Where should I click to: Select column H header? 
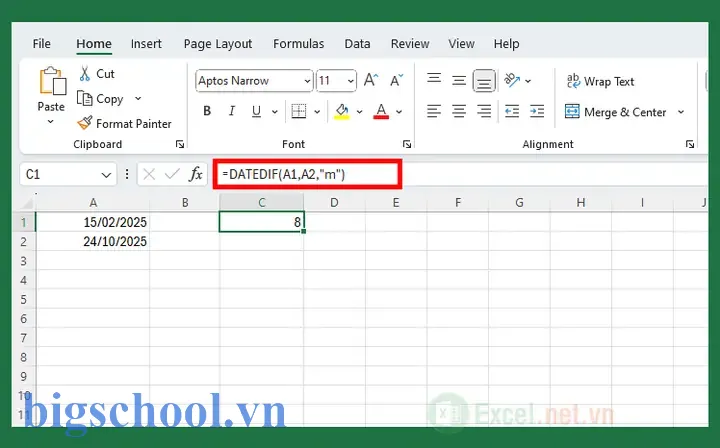(x=581, y=202)
